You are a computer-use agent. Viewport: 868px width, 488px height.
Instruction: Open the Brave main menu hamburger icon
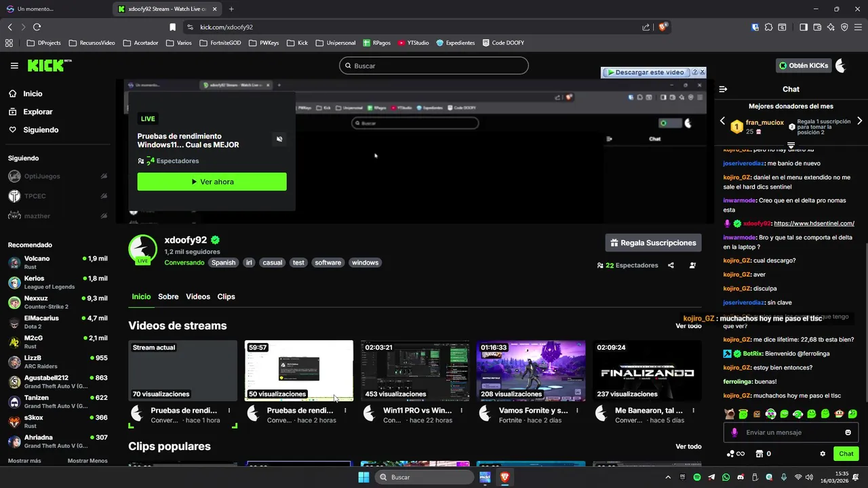858,27
